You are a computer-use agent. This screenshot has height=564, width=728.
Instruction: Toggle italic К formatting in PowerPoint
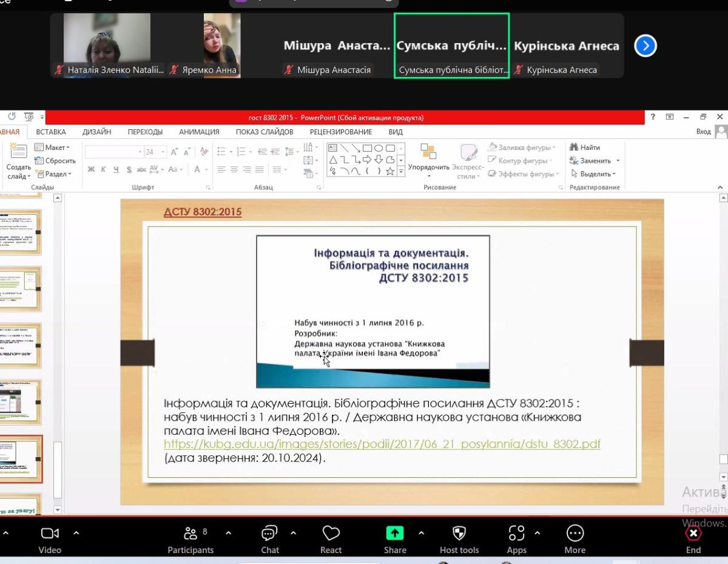click(x=103, y=170)
